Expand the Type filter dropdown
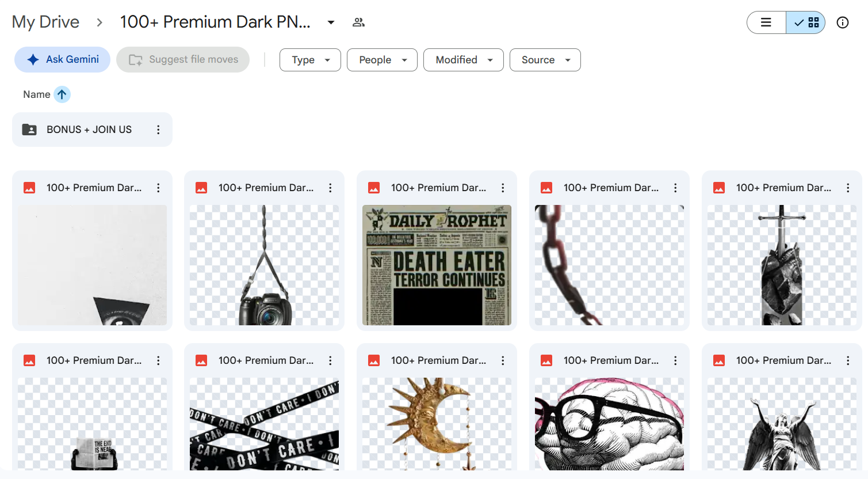The width and height of the screenshot is (868, 479). pyautogui.click(x=310, y=60)
